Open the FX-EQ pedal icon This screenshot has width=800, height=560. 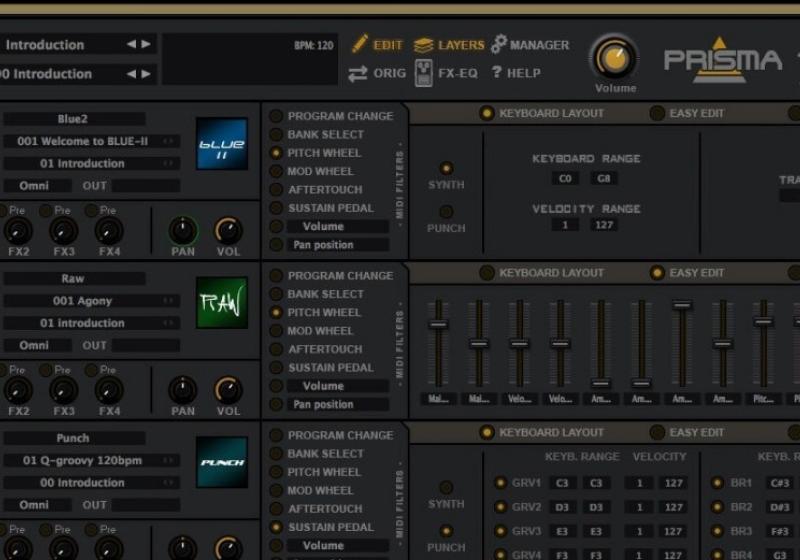[x=423, y=73]
